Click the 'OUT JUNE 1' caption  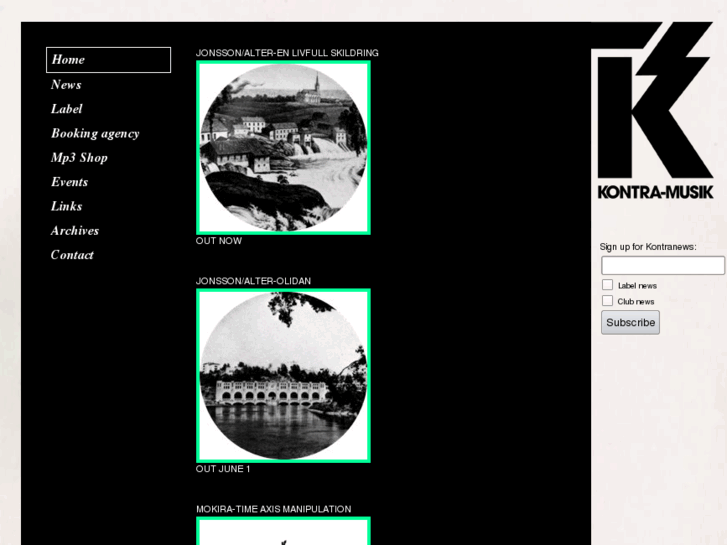223,469
